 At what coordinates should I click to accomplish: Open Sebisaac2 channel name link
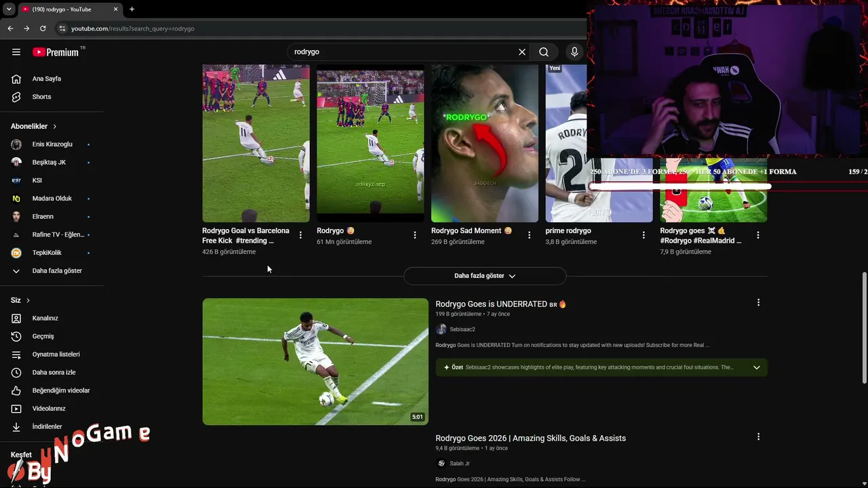[x=462, y=329]
